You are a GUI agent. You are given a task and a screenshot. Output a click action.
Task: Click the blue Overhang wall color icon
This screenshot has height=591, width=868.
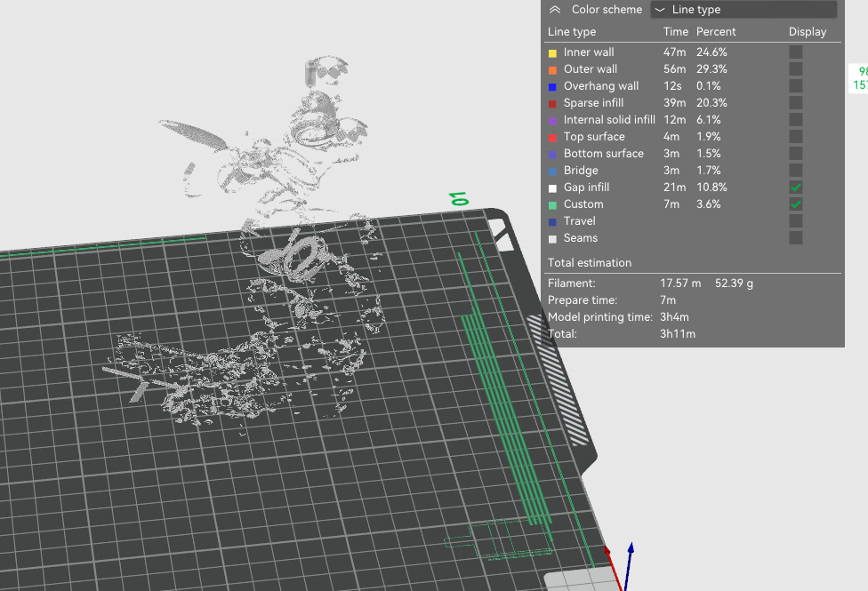553,85
